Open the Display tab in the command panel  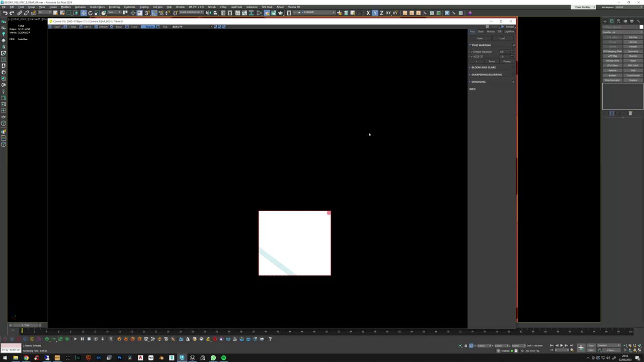631,21
